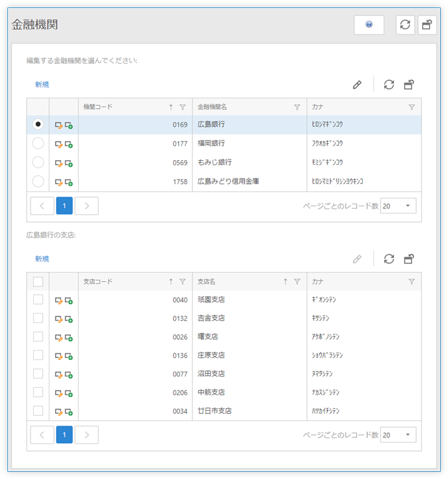Select もみじ銀行 radio button

[38, 162]
